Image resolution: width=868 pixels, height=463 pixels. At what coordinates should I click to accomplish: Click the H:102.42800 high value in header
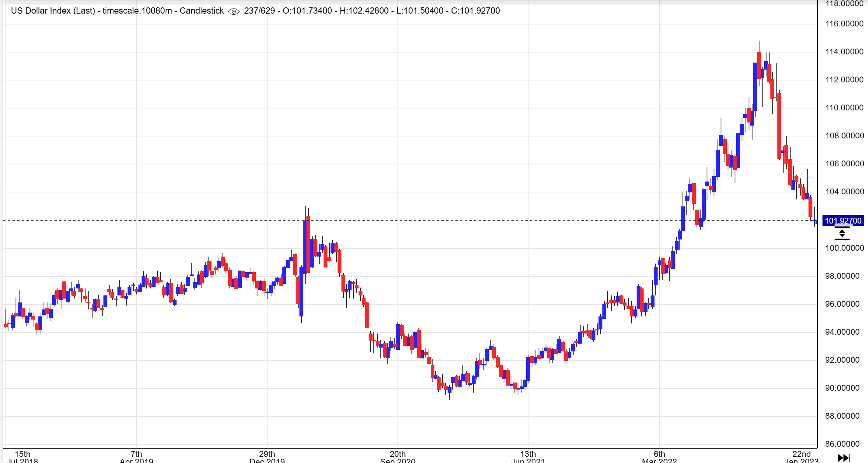(364, 11)
